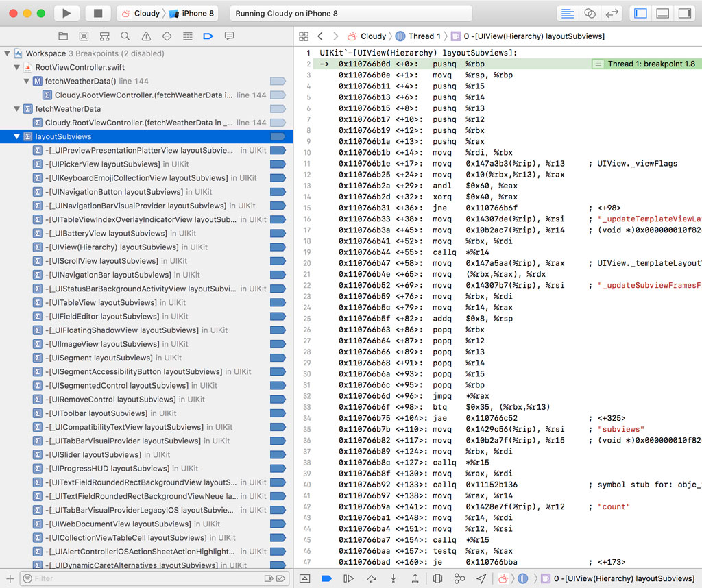
Task: Hide the left navigator panel
Action: (x=640, y=12)
